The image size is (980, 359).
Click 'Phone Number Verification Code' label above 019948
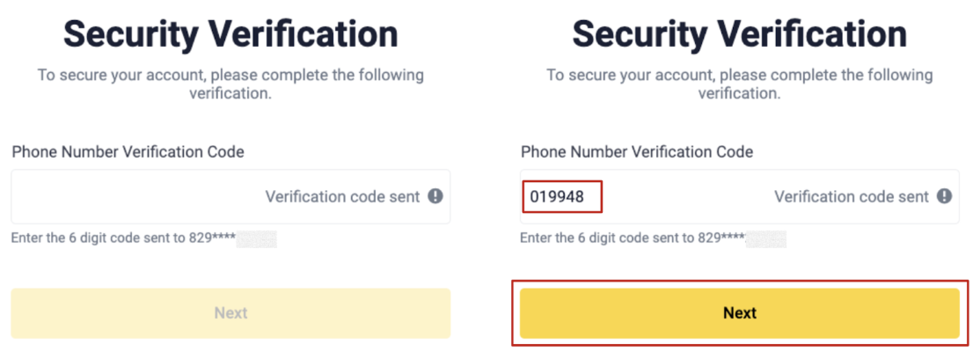coord(636,152)
